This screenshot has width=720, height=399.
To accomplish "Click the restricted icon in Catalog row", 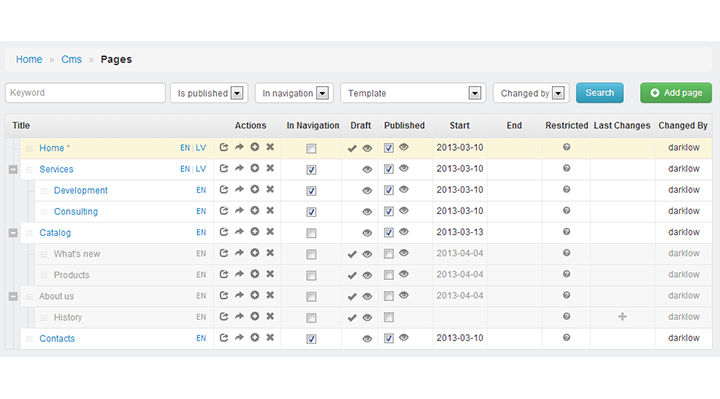I will 567,231.
